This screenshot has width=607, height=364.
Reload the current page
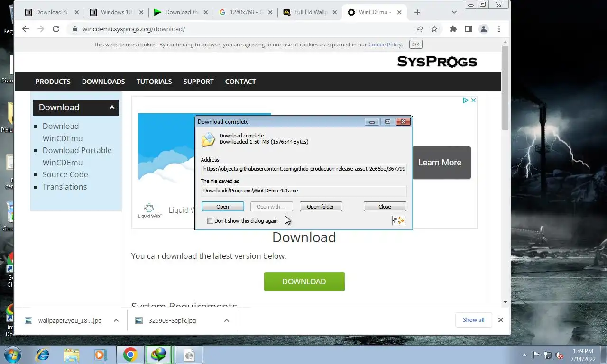56,29
